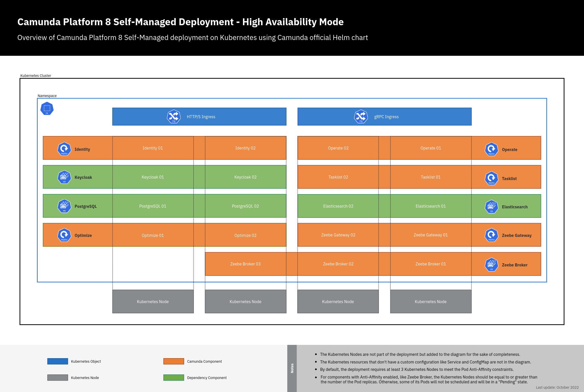Click the Identity deployment icon
584x392 pixels.
[64, 149]
